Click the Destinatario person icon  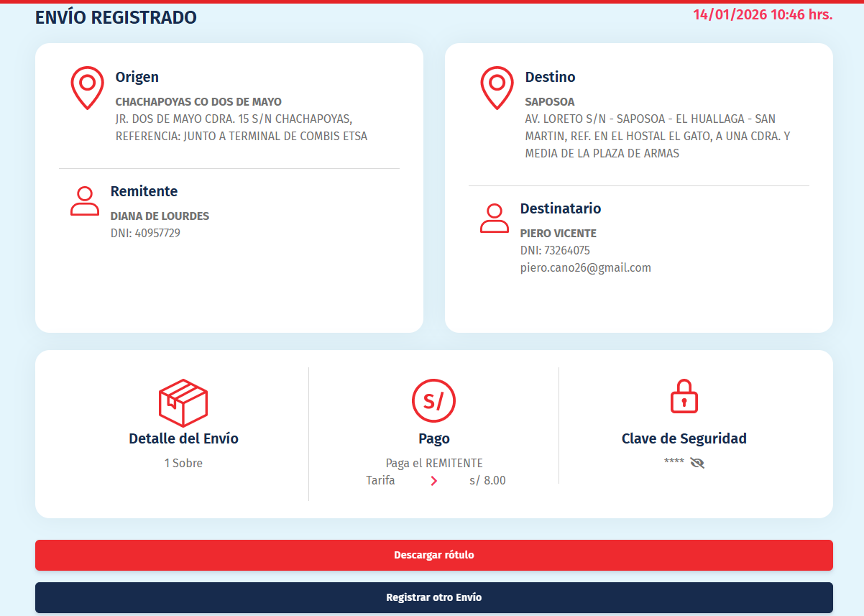(495, 219)
